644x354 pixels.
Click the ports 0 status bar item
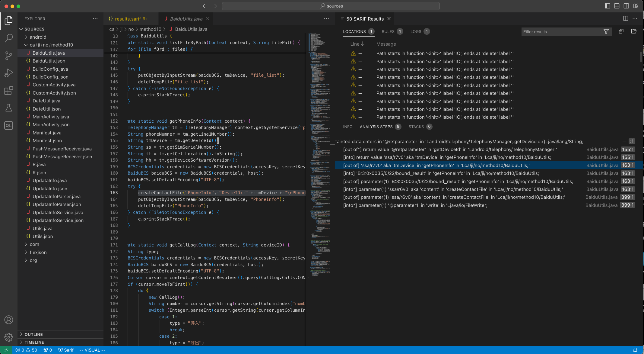pyautogui.click(x=48, y=350)
